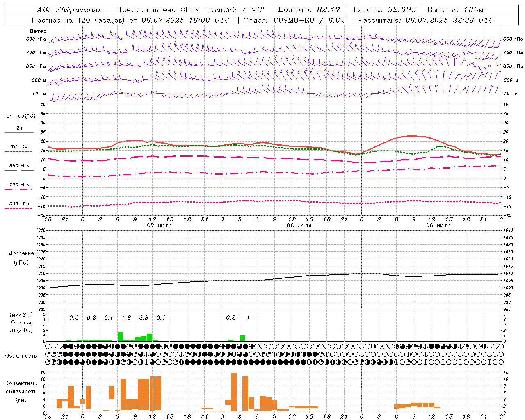Image resolution: width=525 pixels, height=420 pixels.
Task: Click the '2м' temperature legend entry
Action: coord(19,128)
